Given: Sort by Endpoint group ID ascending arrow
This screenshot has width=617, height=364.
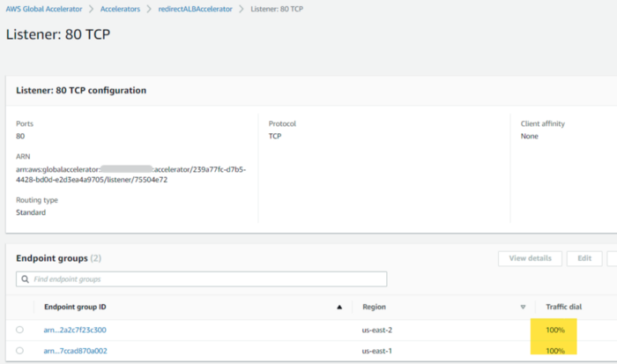Looking at the screenshot, I should [x=339, y=307].
